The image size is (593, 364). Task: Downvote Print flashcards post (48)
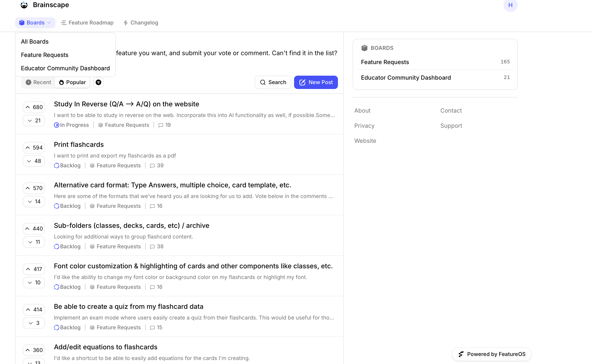tap(34, 161)
